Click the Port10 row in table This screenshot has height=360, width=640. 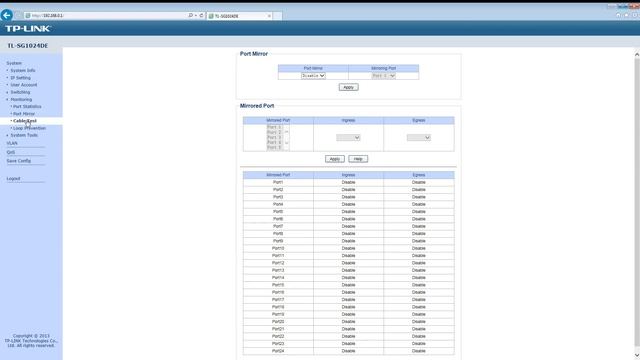click(349, 249)
